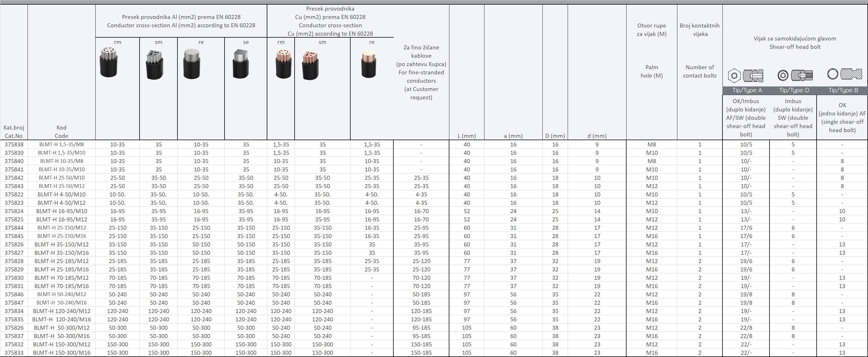Select code BLMT-H 25-185/M12 cell

coord(62,261)
